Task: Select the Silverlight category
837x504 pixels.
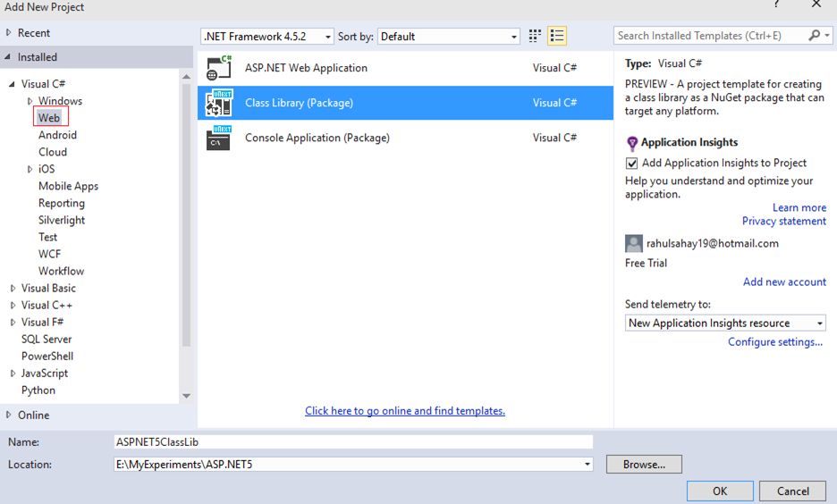Action: pyautogui.click(x=62, y=220)
